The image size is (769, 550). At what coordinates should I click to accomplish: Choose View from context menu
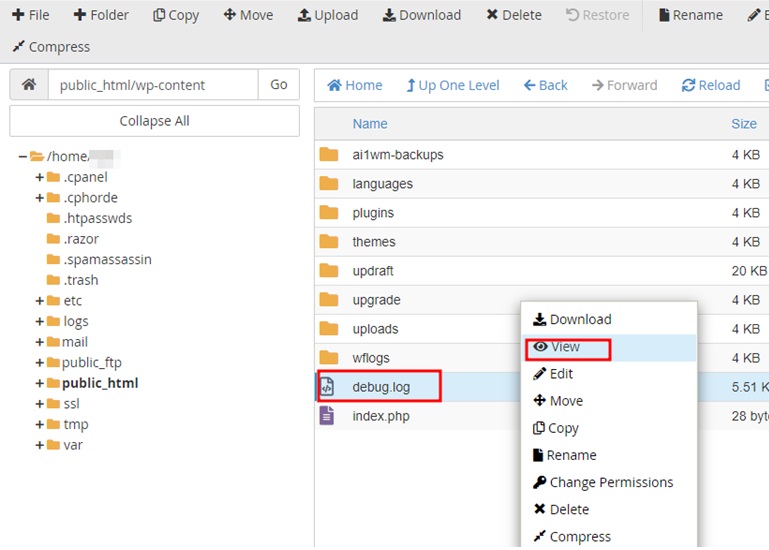point(609,347)
